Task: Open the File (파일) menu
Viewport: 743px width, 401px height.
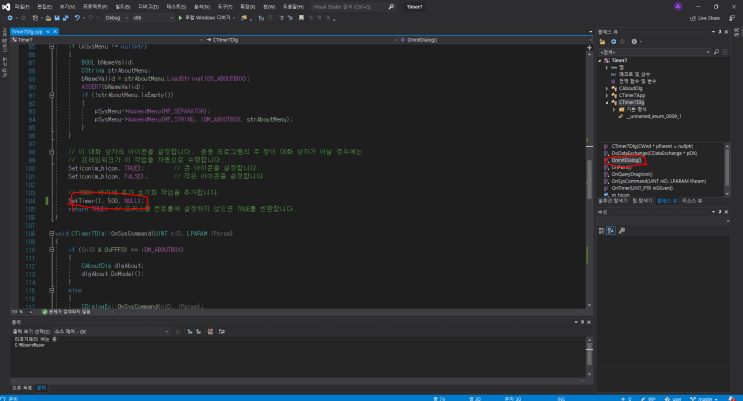Action: 22,7
